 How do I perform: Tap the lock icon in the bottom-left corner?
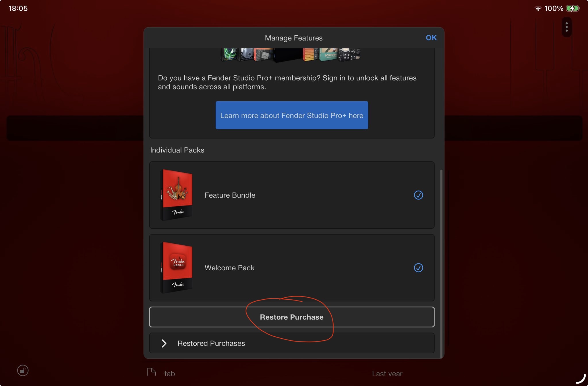[23, 370]
